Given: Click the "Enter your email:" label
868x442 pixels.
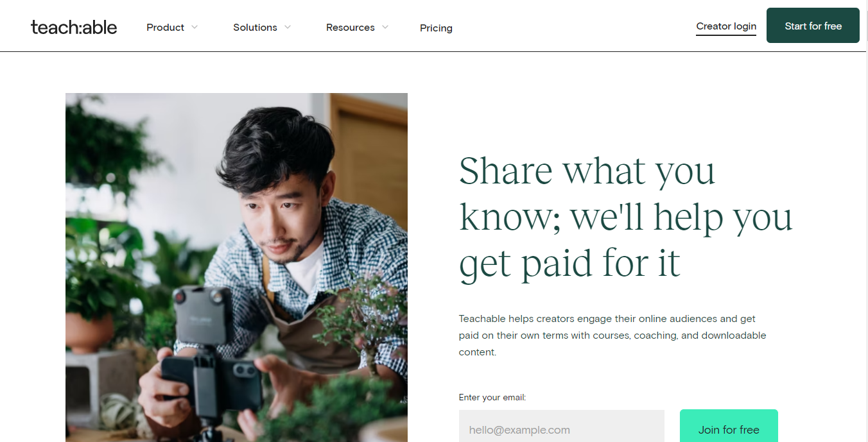Looking at the screenshot, I should 492,398.
